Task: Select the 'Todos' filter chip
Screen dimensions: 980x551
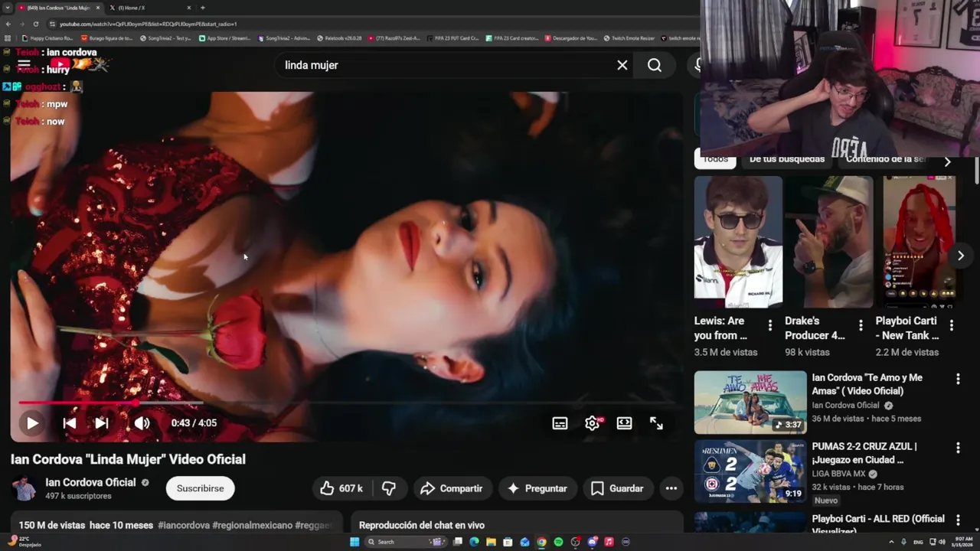Action: point(715,160)
